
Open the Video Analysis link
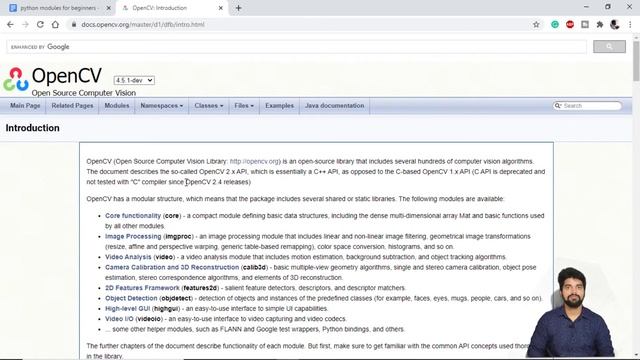(x=128, y=257)
